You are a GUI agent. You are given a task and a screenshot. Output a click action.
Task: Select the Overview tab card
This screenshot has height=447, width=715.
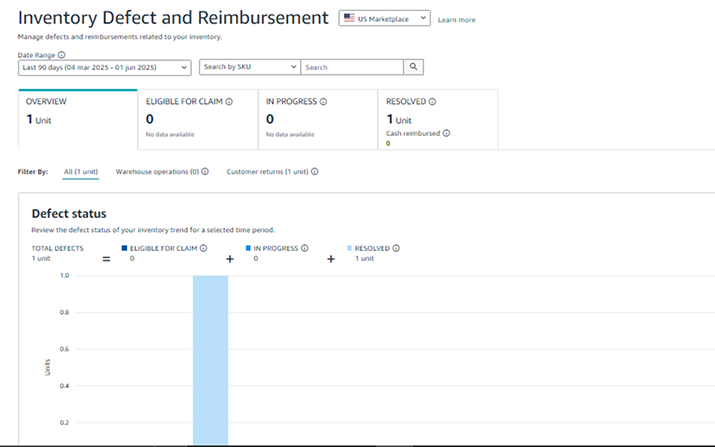(78, 120)
